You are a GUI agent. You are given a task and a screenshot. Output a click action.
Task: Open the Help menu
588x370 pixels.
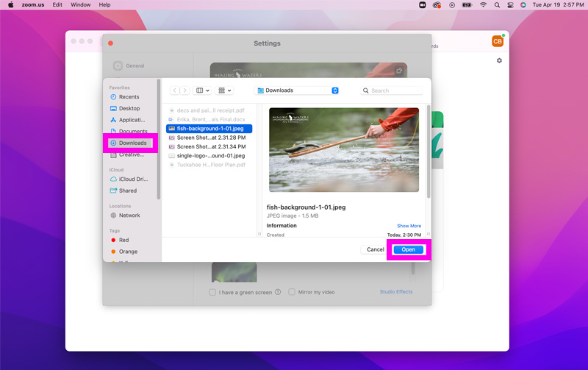click(104, 5)
